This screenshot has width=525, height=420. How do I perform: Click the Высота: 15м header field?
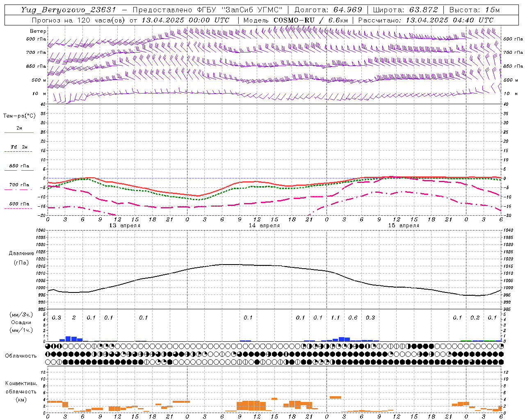click(x=475, y=10)
